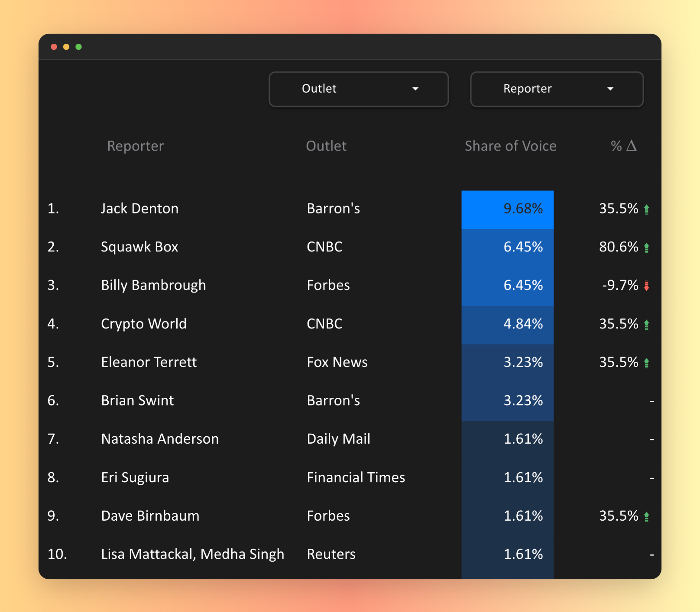The image size is (700, 612).
Task: Click the green arrow in Crypto World row
Action: pos(646,324)
